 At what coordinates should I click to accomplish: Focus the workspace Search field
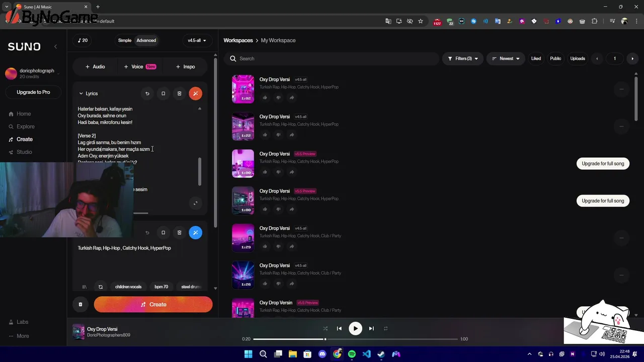coord(332,59)
